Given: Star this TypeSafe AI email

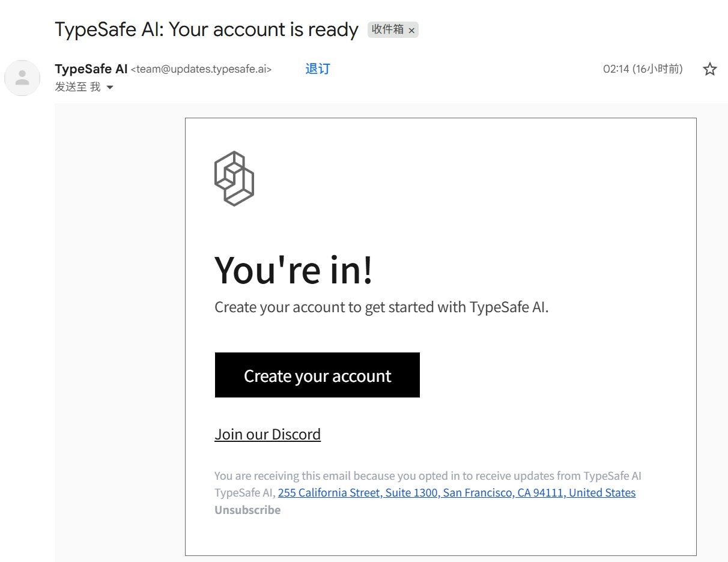Looking at the screenshot, I should 710,69.
